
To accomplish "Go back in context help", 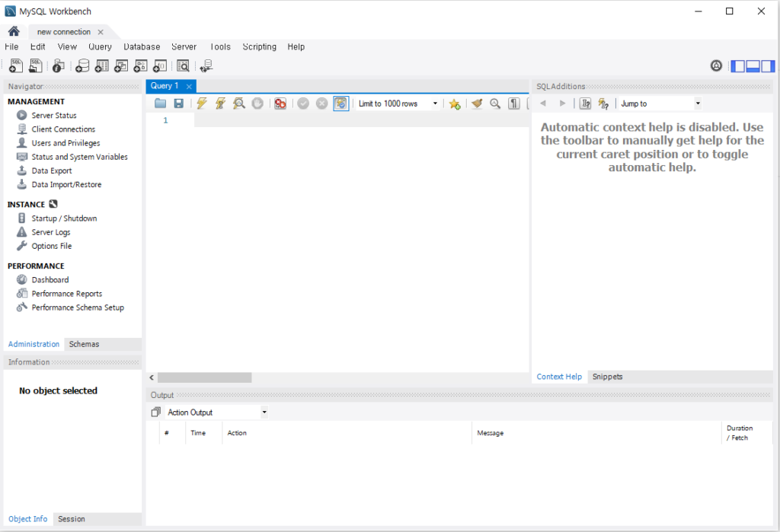I will [x=543, y=104].
